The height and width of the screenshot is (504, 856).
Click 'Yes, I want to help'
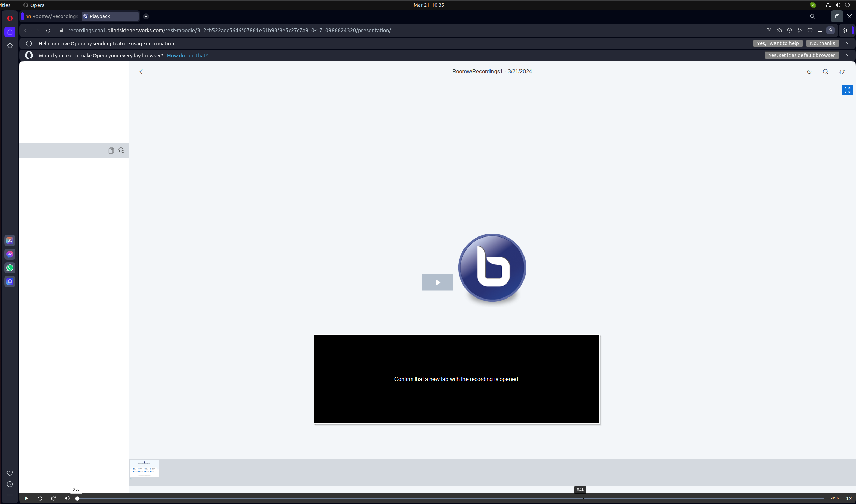click(778, 43)
